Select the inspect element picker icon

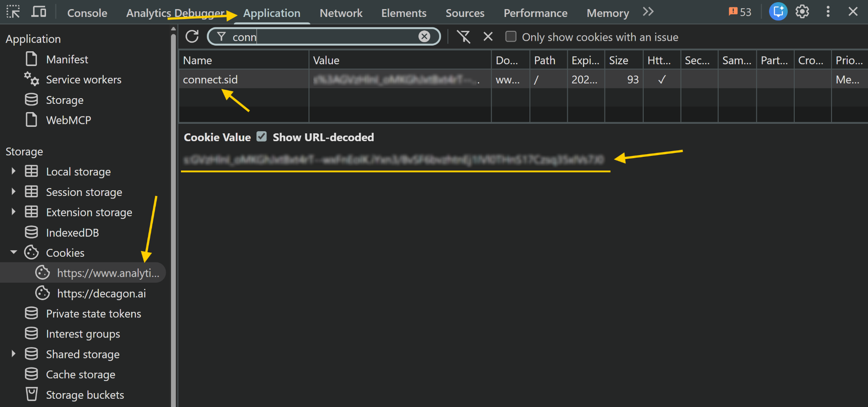pyautogui.click(x=13, y=12)
